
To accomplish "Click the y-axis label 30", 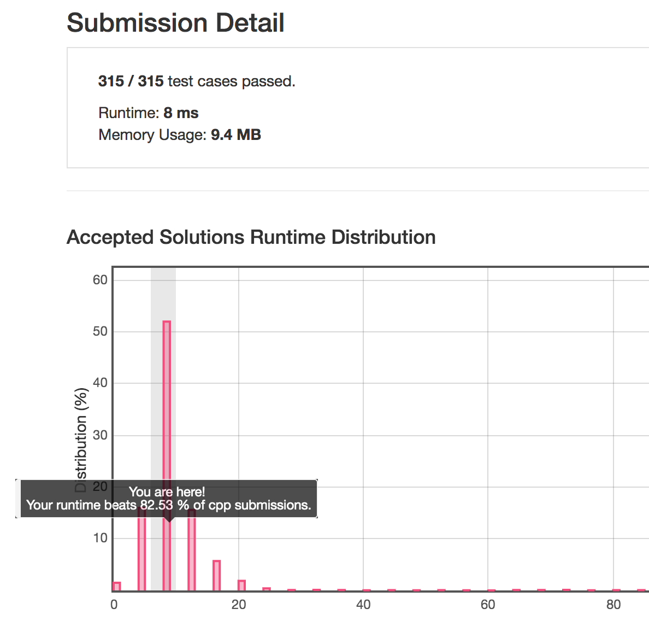I will coord(100,435).
